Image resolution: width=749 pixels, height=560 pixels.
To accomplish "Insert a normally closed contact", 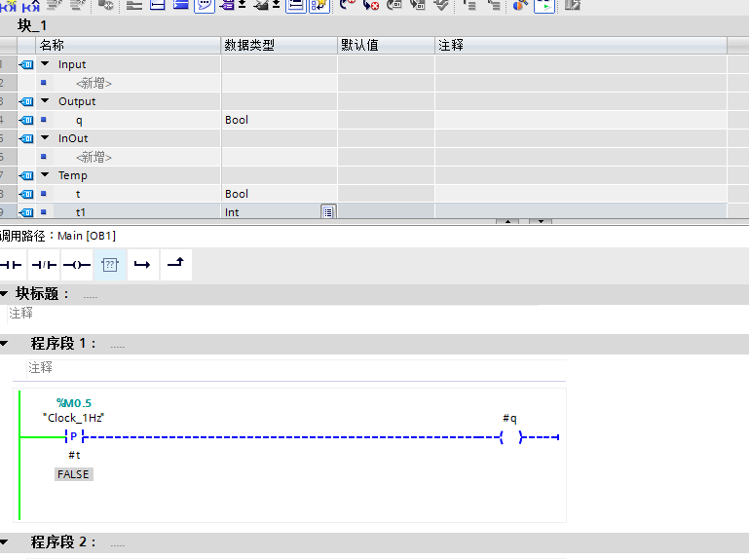I will 44,265.
